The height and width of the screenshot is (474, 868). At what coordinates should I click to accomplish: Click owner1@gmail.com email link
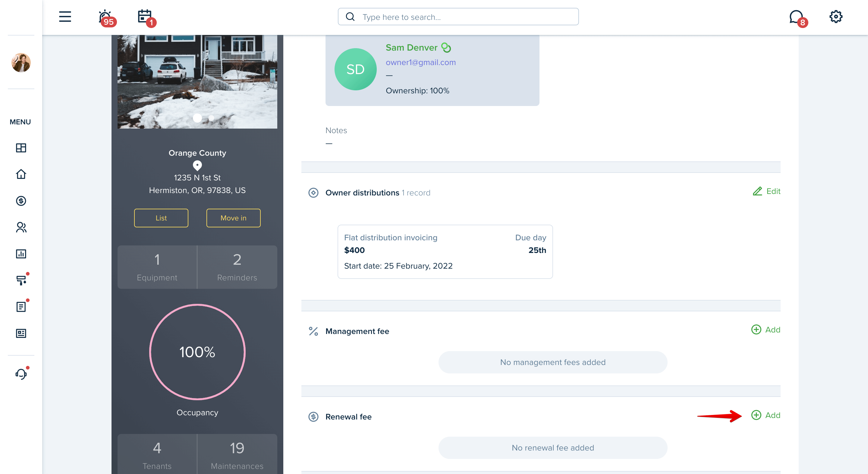[420, 62]
